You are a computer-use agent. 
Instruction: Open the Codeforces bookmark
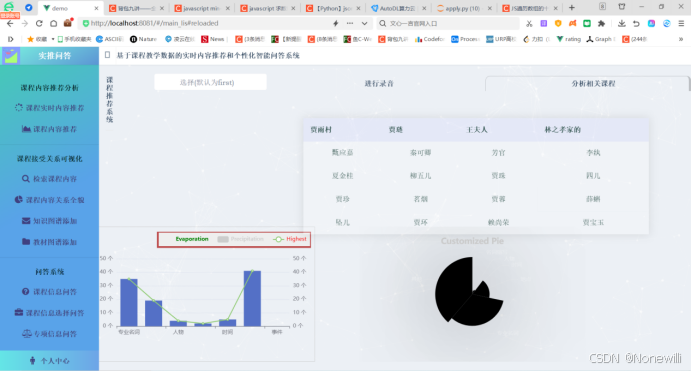429,39
